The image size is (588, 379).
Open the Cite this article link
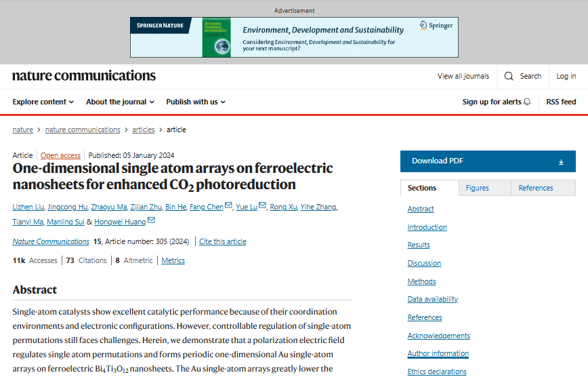coord(223,241)
